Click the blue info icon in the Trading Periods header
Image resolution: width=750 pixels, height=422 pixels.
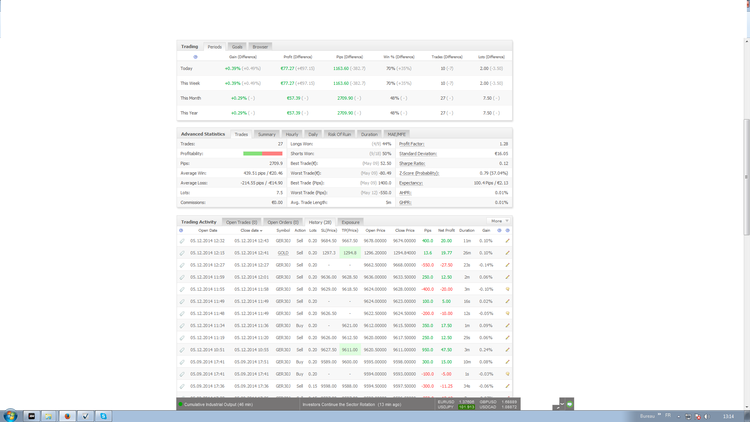(195, 57)
